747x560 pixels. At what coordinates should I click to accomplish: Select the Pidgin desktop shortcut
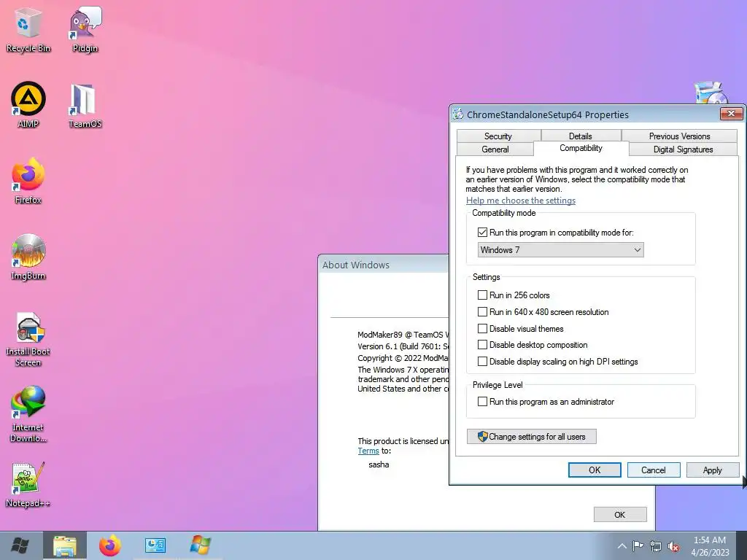(x=85, y=29)
